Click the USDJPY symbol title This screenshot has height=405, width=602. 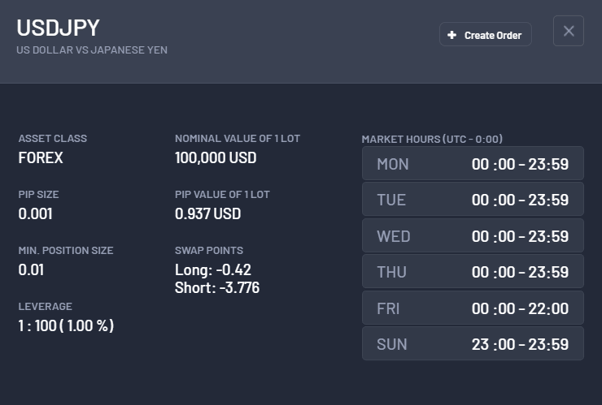pyautogui.click(x=58, y=28)
